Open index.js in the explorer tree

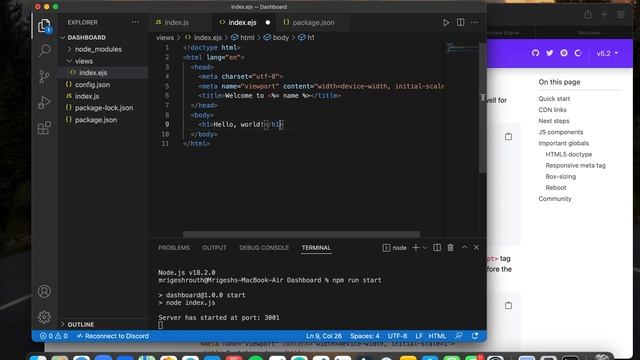[x=87, y=96]
